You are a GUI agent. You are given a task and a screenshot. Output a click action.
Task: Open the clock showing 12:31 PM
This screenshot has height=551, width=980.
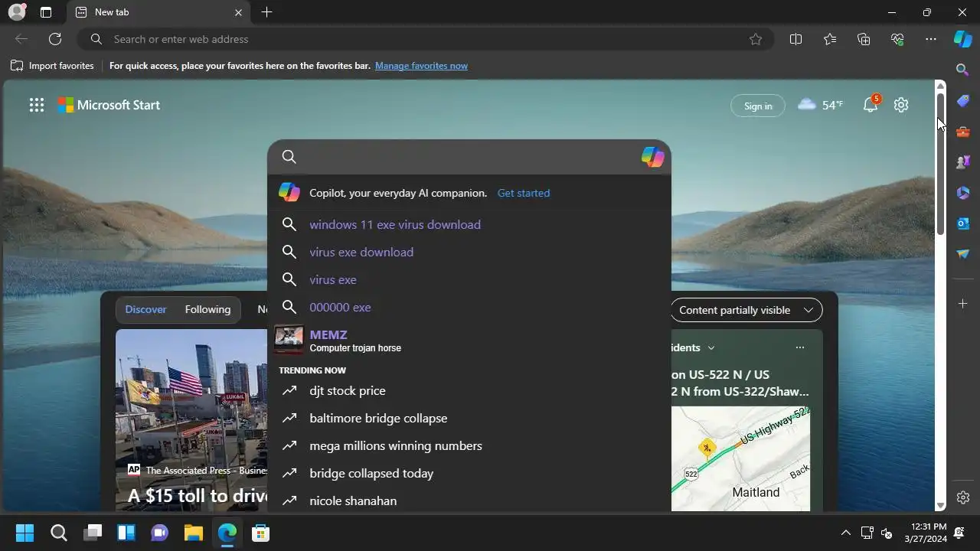point(926,533)
